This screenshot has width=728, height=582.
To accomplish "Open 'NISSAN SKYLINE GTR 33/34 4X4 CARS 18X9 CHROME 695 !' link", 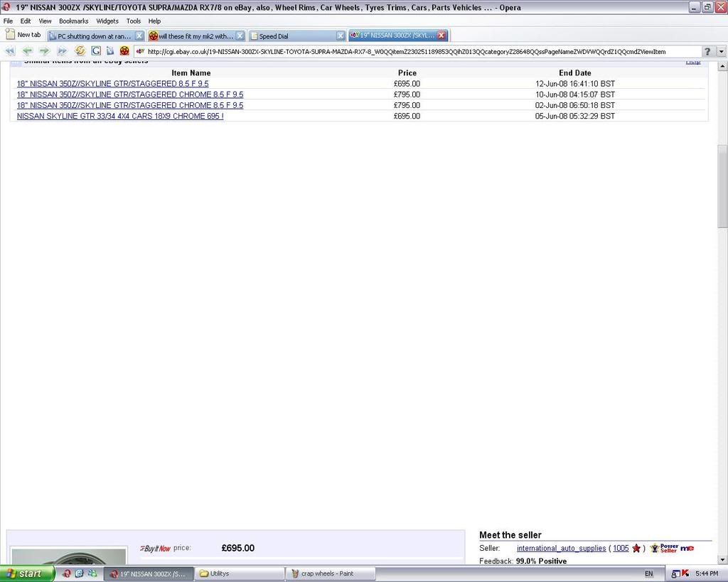I will (x=120, y=116).
